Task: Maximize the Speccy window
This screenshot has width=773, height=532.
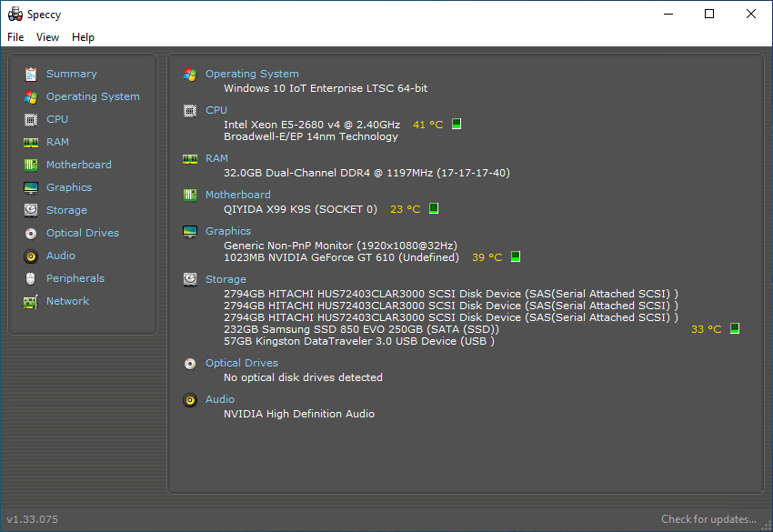Action: [709, 14]
